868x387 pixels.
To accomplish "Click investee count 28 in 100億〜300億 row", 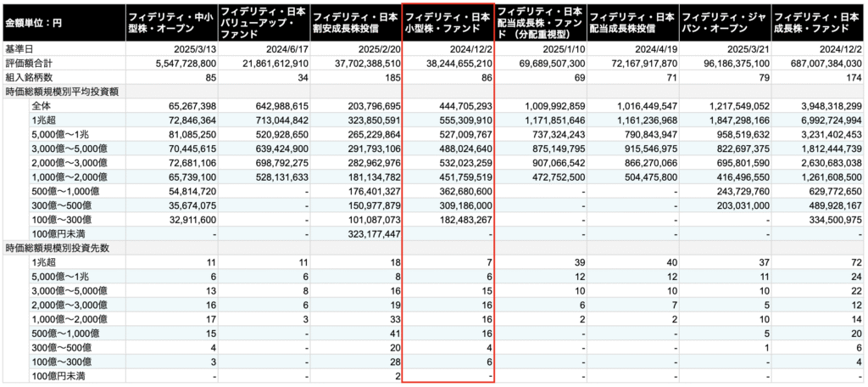I will click(393, 362).
